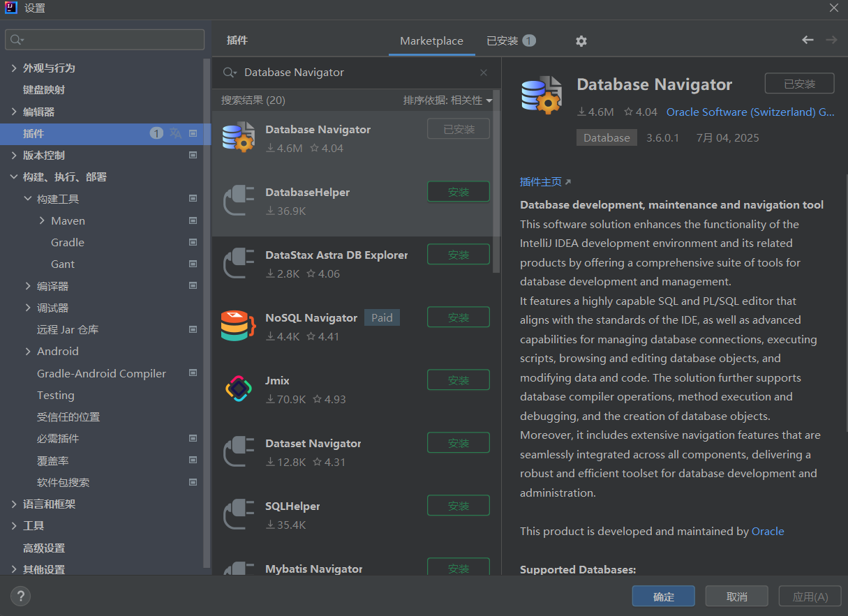848x616 pixels.
Task: Expand the 工具 settings node
Action: tap(14, 525)
